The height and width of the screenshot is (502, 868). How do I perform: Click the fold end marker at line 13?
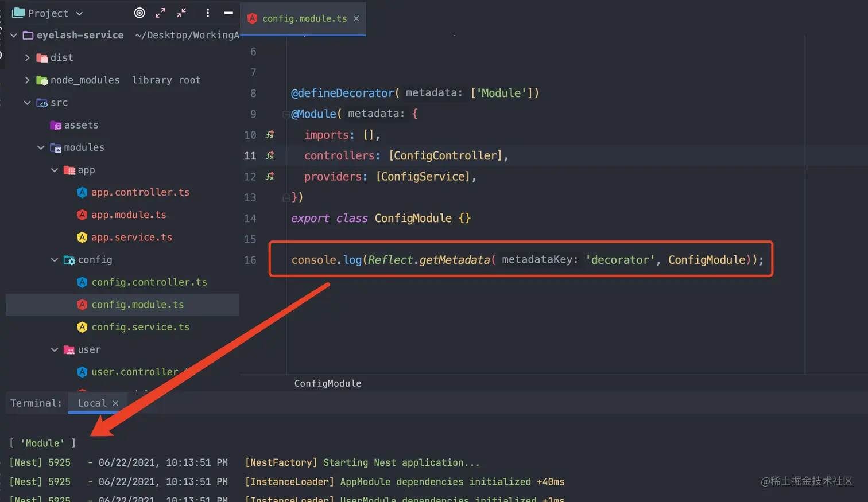click(x=286, y=197)
